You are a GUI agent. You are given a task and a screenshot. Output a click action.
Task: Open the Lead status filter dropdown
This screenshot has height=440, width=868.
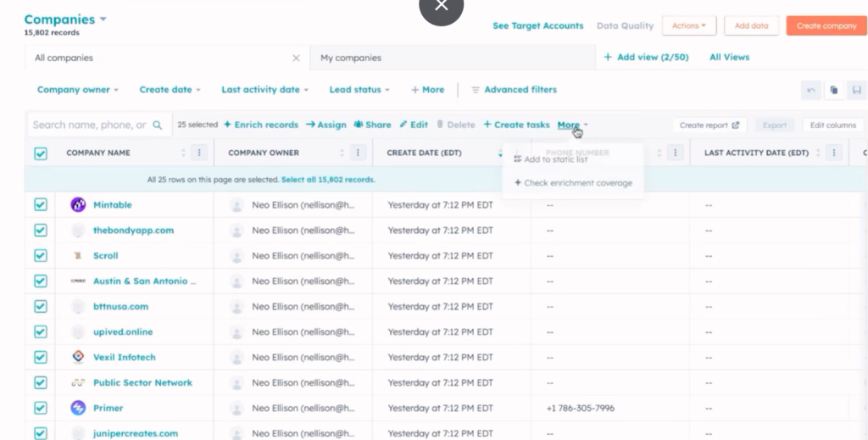tap(359, 90)
